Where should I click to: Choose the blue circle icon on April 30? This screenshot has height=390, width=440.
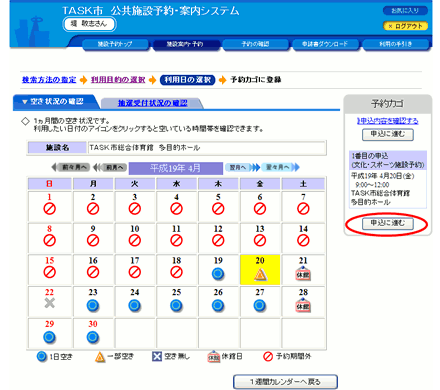click(x=93, y=337)
